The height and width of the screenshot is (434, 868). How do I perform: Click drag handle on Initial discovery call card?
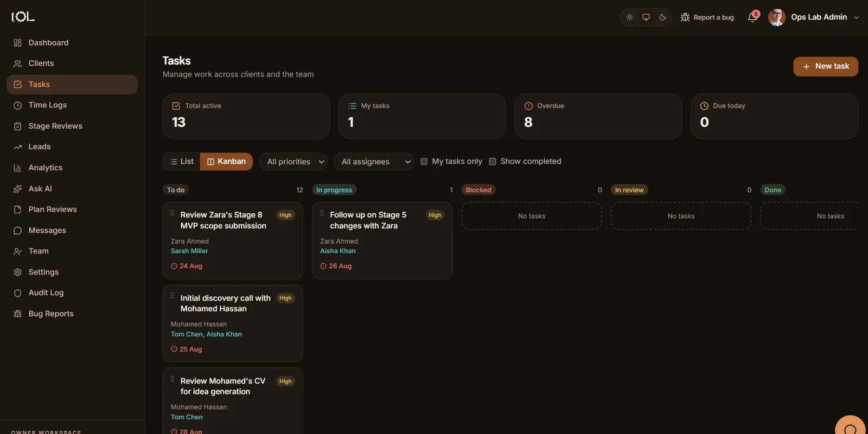click(172, 296)
